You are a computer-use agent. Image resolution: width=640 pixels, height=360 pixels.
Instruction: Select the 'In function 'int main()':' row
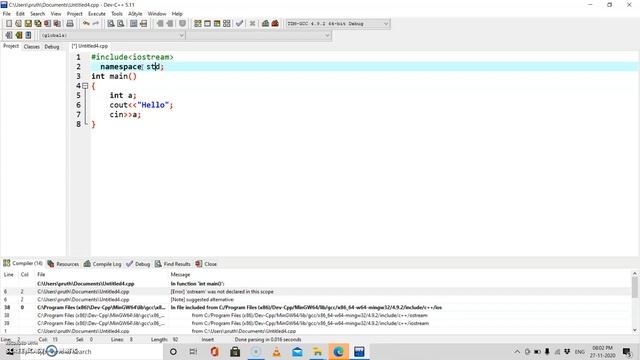click(316, 283)
